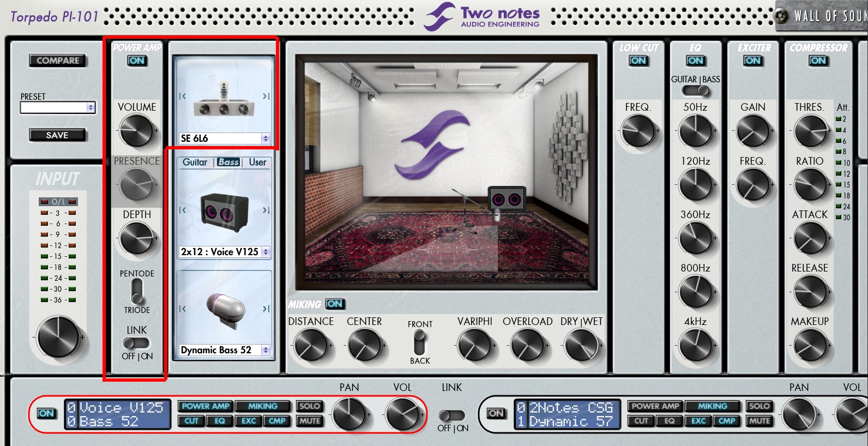Switch the EQ Guitar/Bass mode toggle
Image resolution: width=868 pixels, height=446 pixels.
696,91
